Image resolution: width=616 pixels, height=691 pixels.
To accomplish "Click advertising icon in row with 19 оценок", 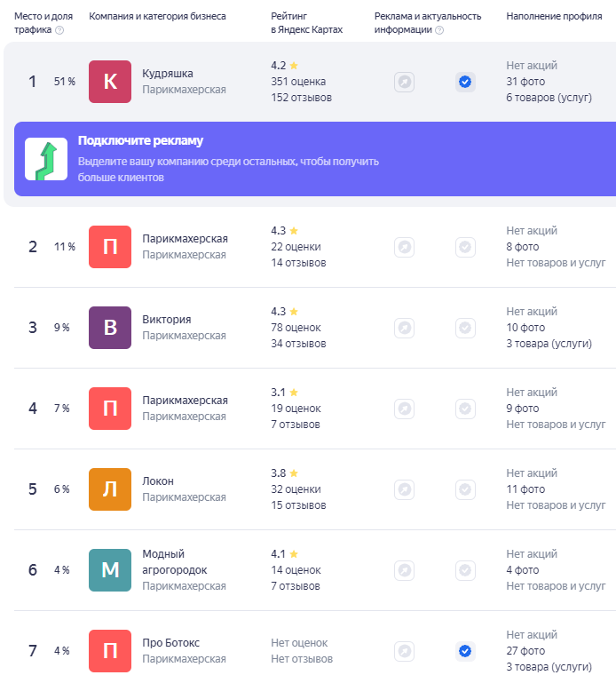I will click(404, 409).
